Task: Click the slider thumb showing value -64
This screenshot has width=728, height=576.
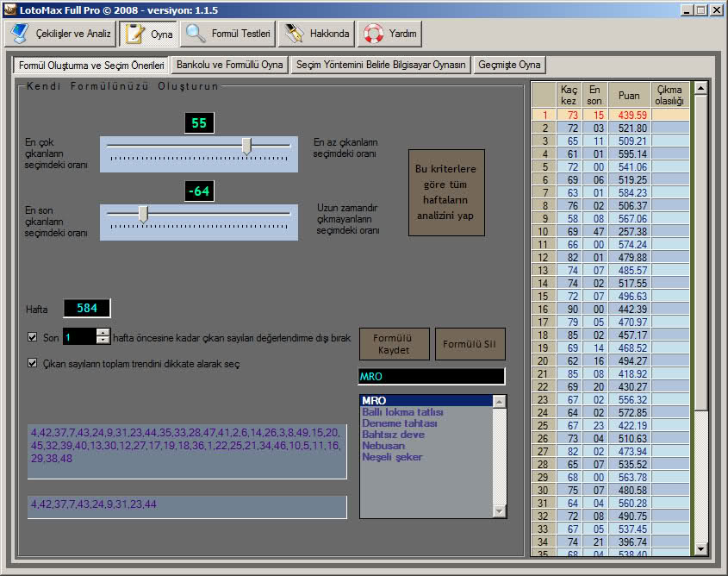Action: point(144,214)
